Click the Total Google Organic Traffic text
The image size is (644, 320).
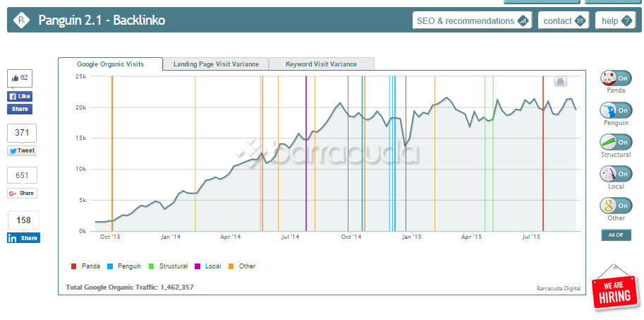coord(130,287)
